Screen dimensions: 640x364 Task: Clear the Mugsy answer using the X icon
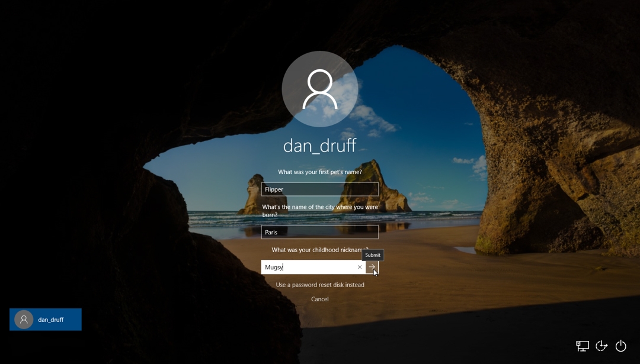point(360,267)
